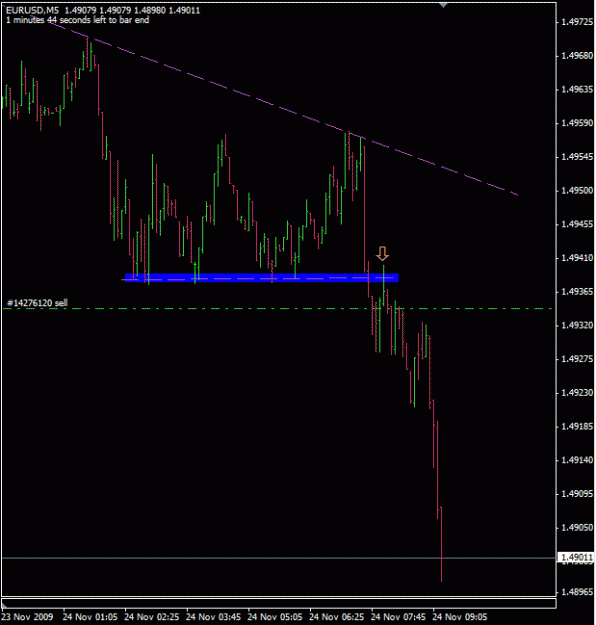Click price scale label 1.49410
The image size is (596, 625).
(x=577, y=258)
